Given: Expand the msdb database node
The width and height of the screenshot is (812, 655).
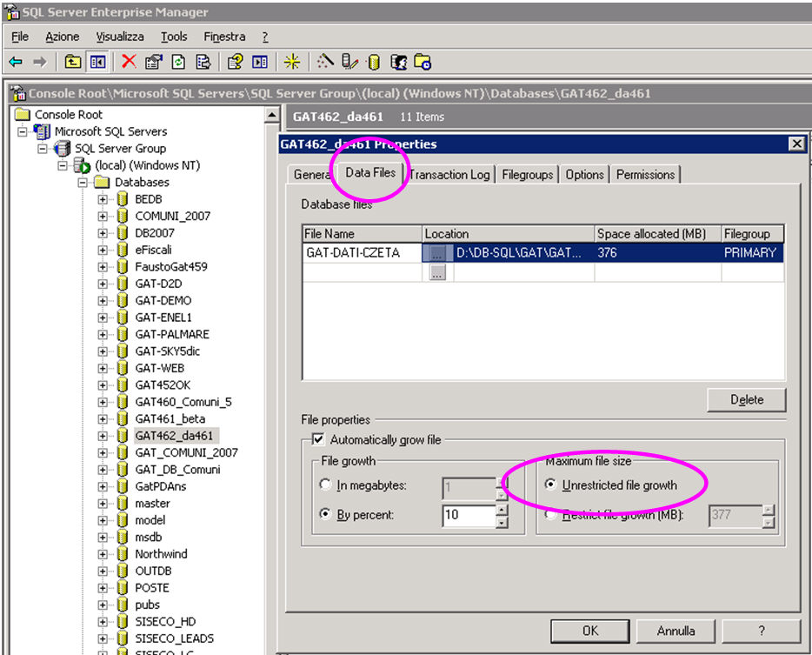Looking at the screenshot, I should (x=103, y=538).
